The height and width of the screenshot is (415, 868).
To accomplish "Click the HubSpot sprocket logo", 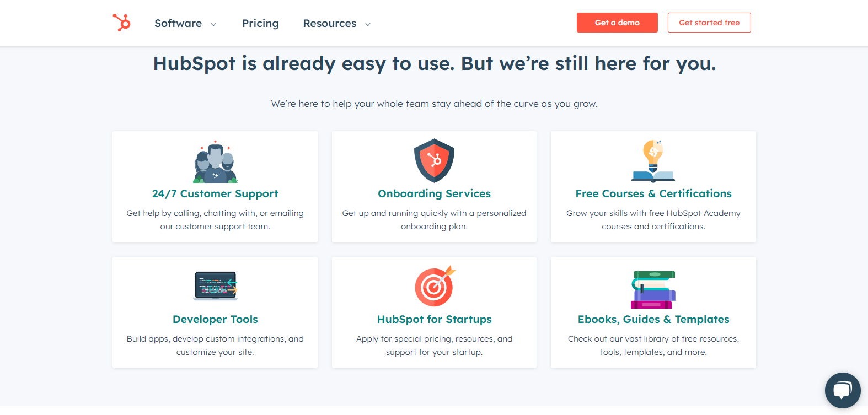I will pos(122,23).
